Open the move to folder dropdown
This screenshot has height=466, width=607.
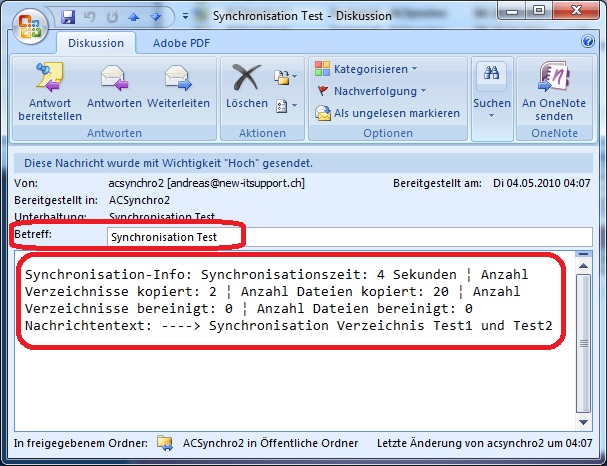(286, 77)
